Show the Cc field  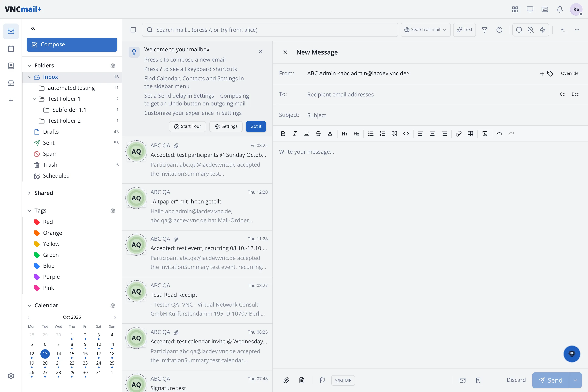[x=562, y=94]
